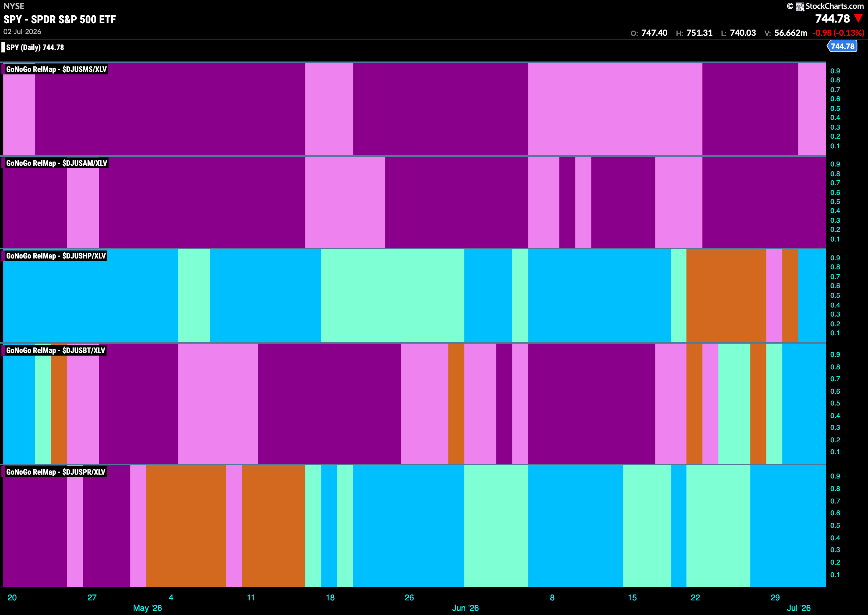
Task: Click the red down-arrow price indicator
Action: pos(858,18)
